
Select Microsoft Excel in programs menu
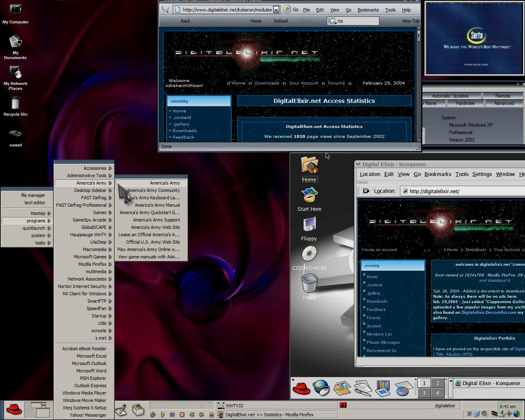84,356
